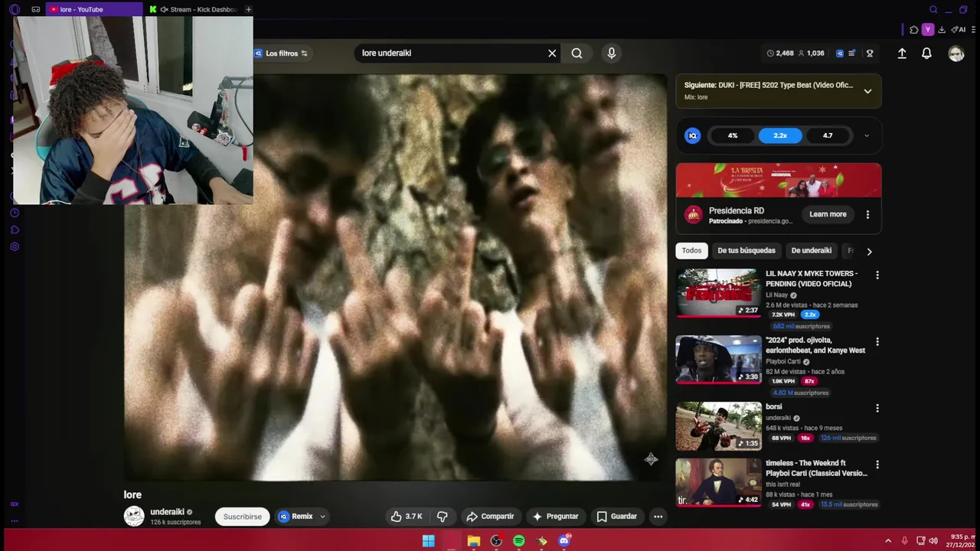
Task: Expand the Siguiente mix panel chevron
Action: [x=867, y=91]
